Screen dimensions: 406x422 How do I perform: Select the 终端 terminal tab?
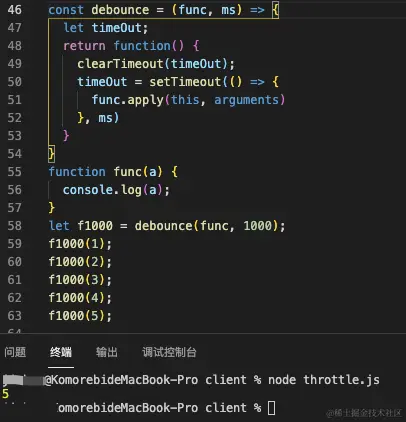point(61,352)
